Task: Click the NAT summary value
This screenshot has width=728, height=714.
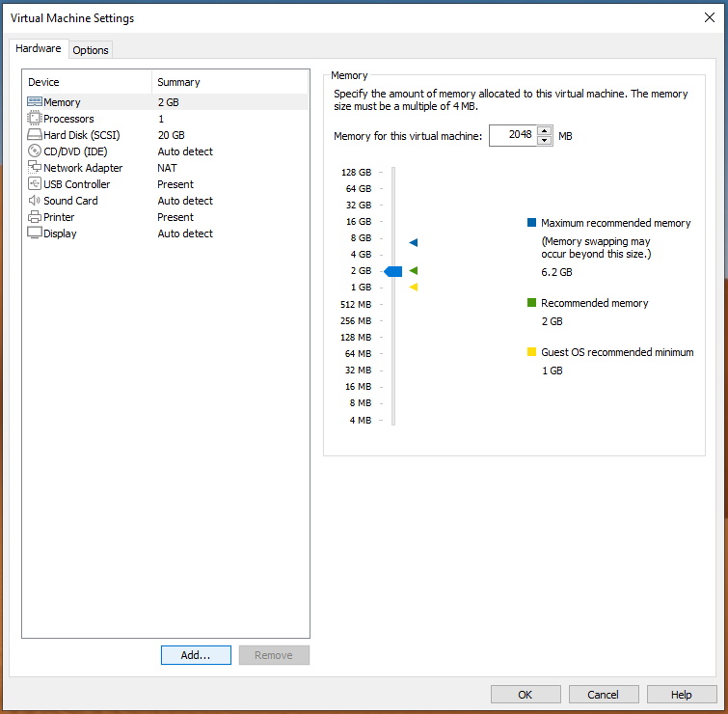Action: pyautogui.click(x=167, y=168)
